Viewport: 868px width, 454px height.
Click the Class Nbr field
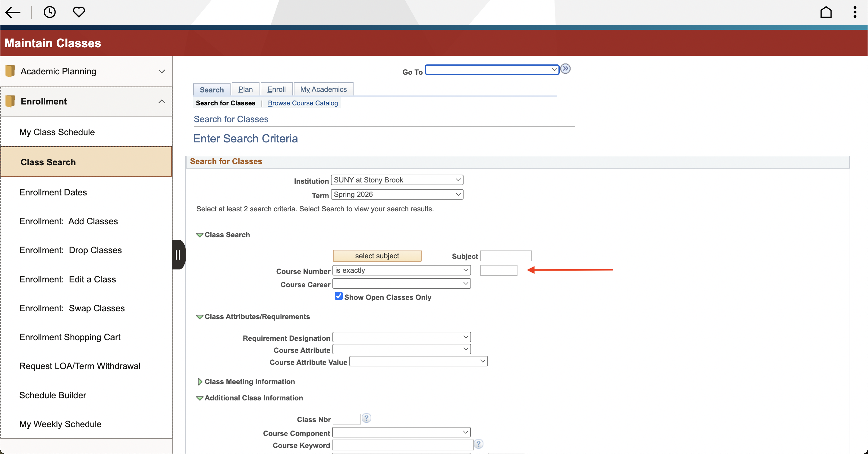tap(347, 419)
